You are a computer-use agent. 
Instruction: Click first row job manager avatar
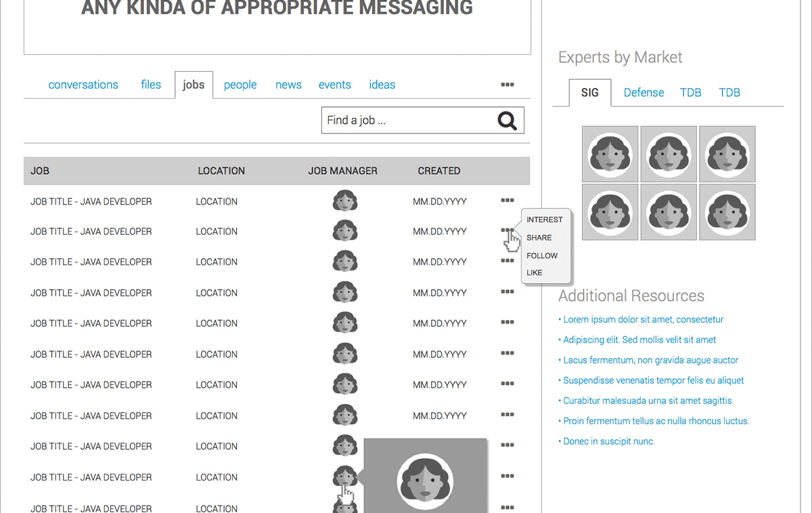tap(345, 201)
